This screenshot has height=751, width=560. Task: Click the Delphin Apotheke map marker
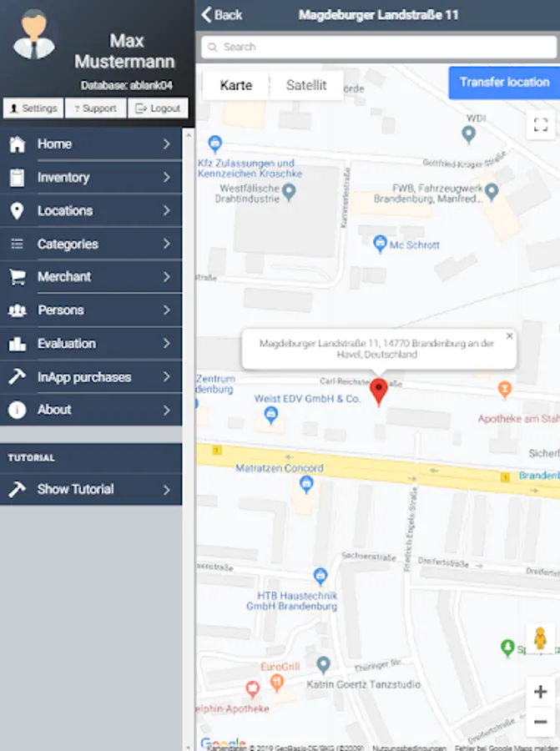coord(252,689)
